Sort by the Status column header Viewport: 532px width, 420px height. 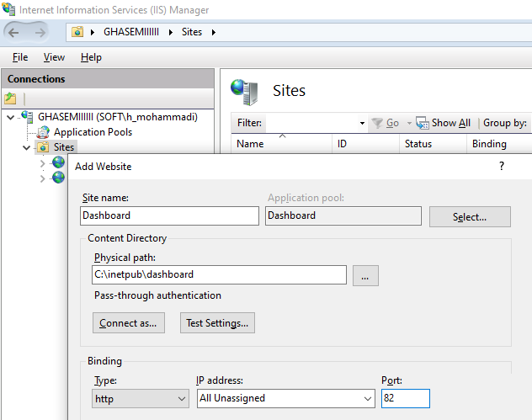tap(433, 144)
